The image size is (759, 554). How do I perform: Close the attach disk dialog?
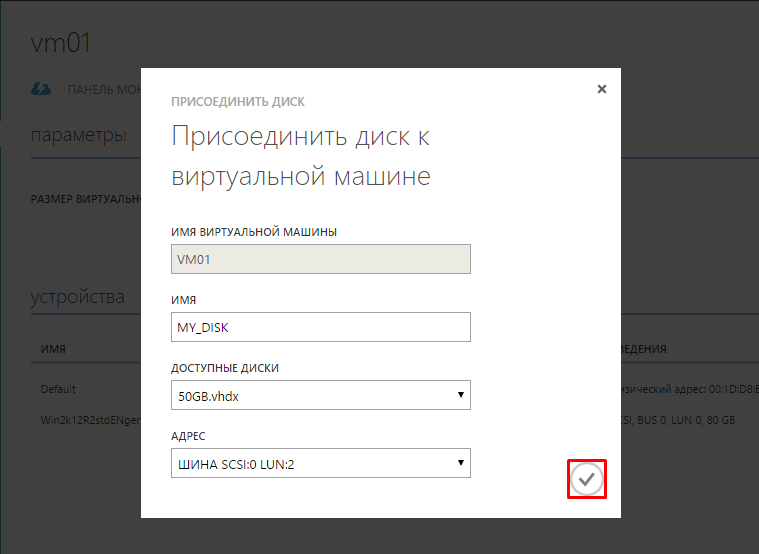tap(601, 89)
